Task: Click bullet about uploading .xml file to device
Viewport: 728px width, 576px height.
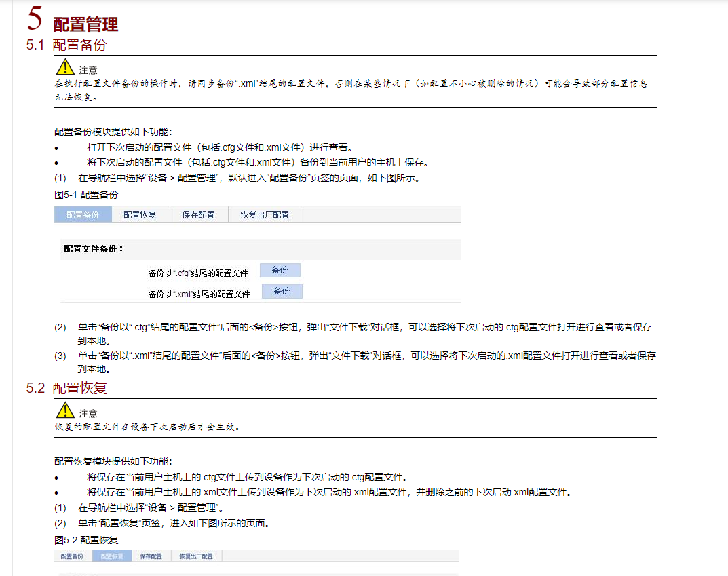Action: click(x=330, y=492)
